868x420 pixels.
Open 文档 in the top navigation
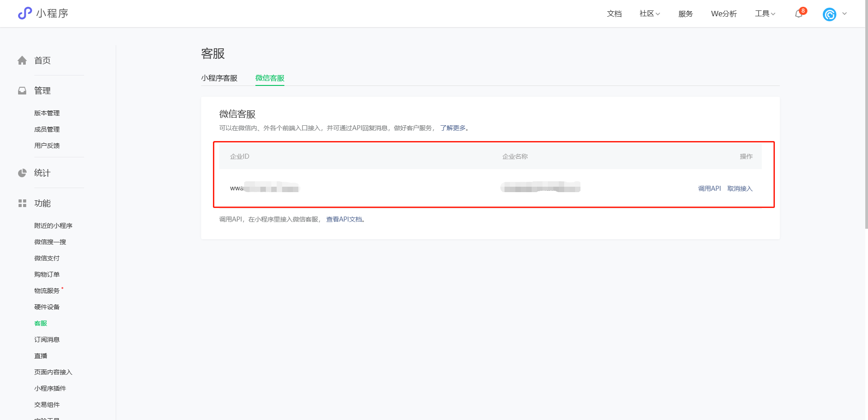click(614, 14)
